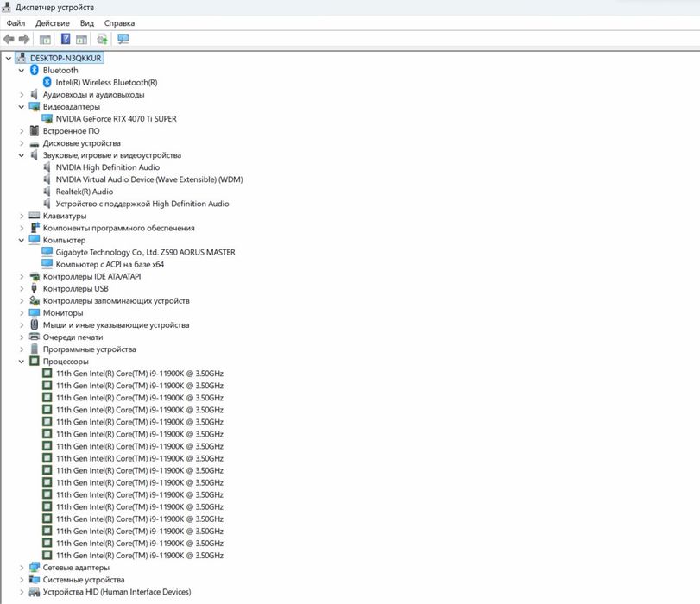Viewport: 700px width, 604px height.
Task: Click the Back arrow toolbar icon
Action: point(9,40)
